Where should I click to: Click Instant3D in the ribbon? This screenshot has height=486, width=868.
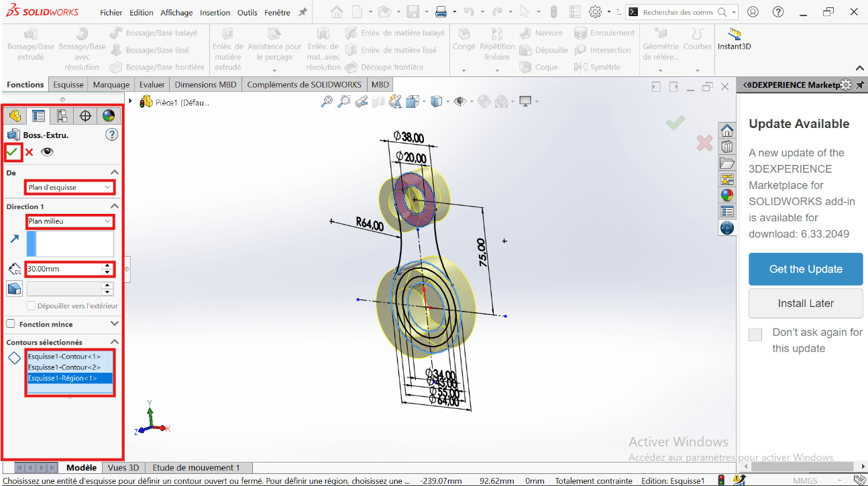(x=733, y=40)
